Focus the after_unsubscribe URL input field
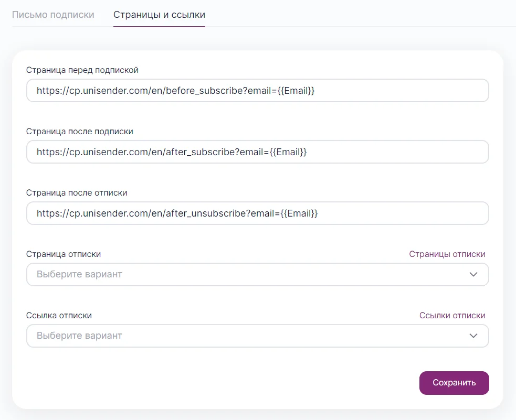The height and width of the screenshot is (420, 516). point(399,213)
